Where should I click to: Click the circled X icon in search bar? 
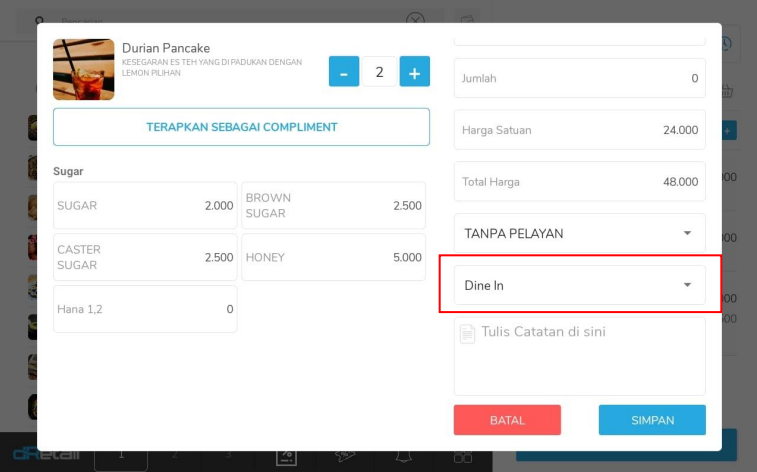[415, 21]
